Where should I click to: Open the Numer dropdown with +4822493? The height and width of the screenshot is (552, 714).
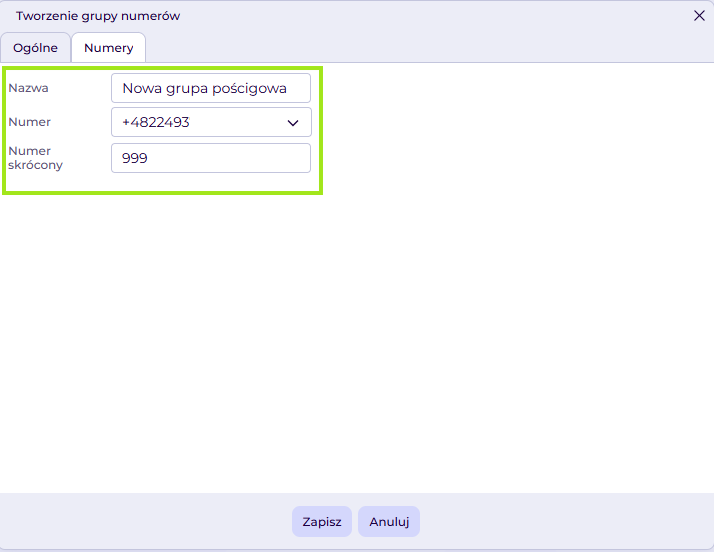211,122
